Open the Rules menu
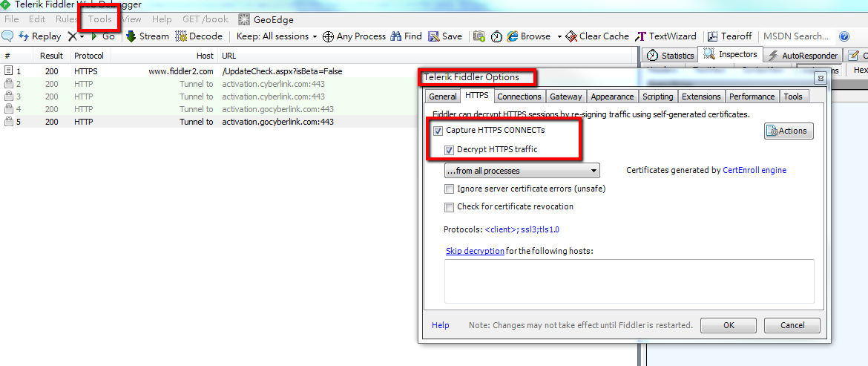 click(x=67, y=19)
